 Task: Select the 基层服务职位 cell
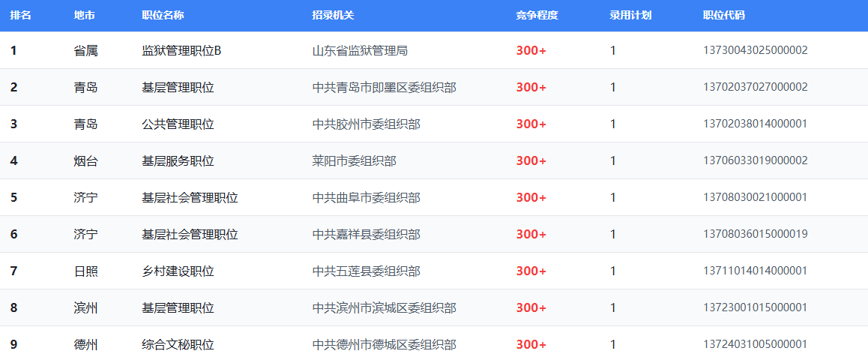click(x=178, y=161)
